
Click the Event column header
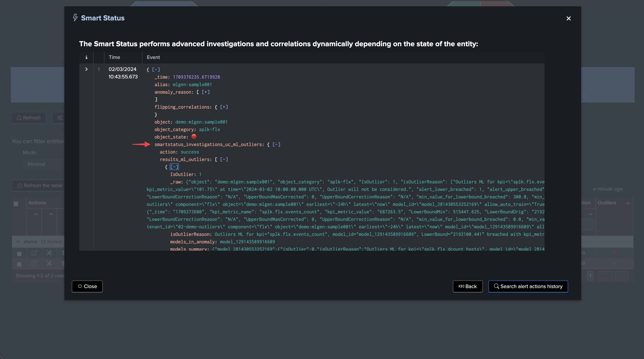coord(153,57)
